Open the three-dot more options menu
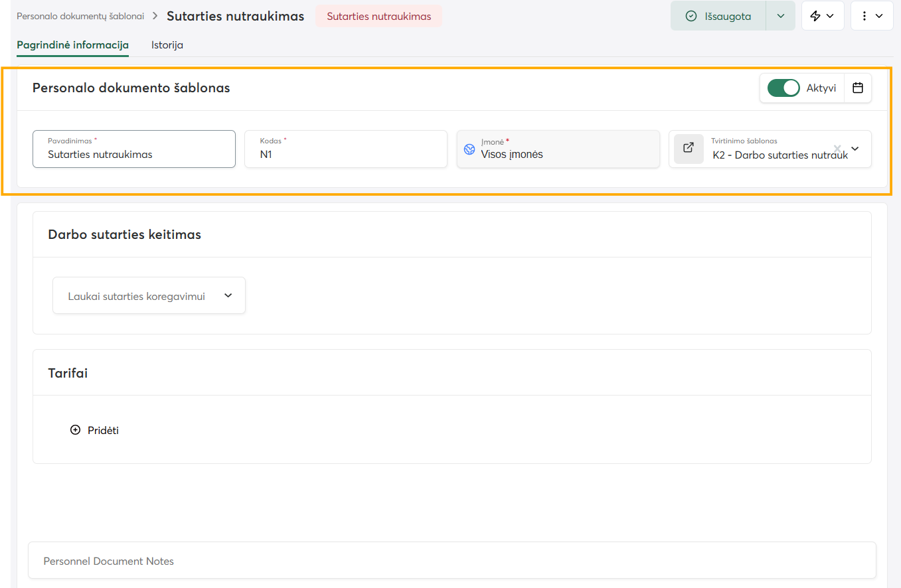This screenshot has width=901, height=588. pos(872,16)
